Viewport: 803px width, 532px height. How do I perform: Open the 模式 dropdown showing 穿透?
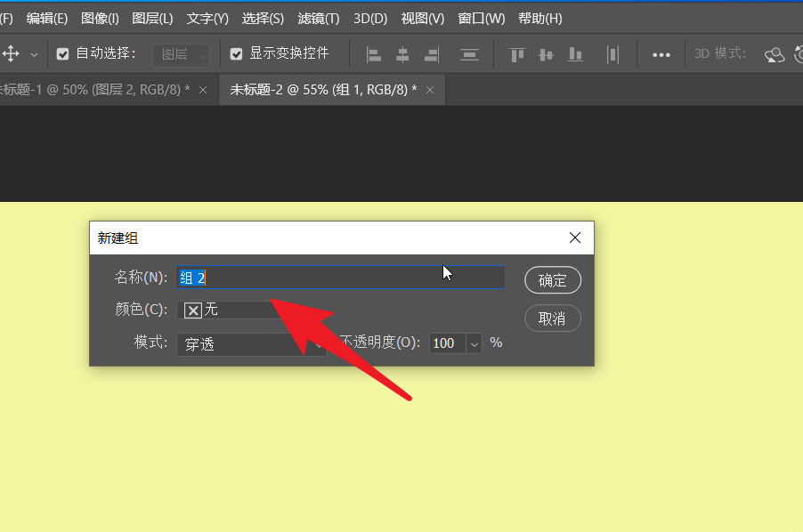pyautogui.click(x=249, y=343)
